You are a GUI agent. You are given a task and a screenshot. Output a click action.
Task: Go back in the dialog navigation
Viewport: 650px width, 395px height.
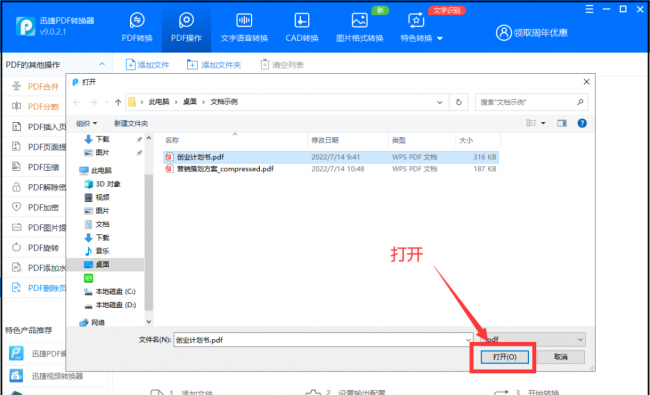point(77,102)
